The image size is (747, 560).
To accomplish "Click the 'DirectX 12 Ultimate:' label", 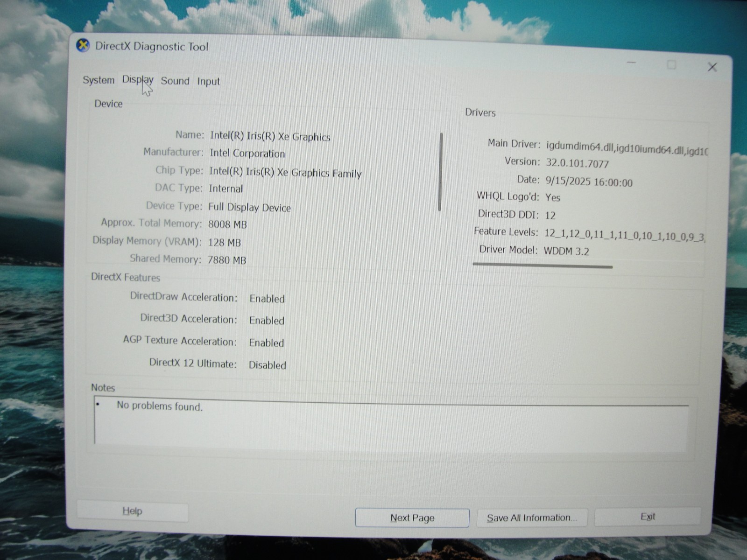I will [x=193, y=363].
